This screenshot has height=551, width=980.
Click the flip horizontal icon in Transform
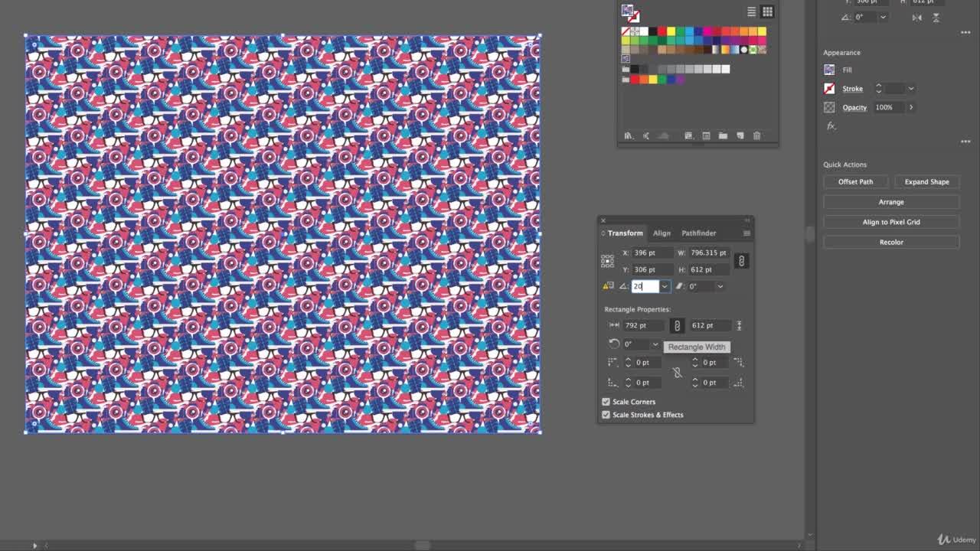(916, 17)
